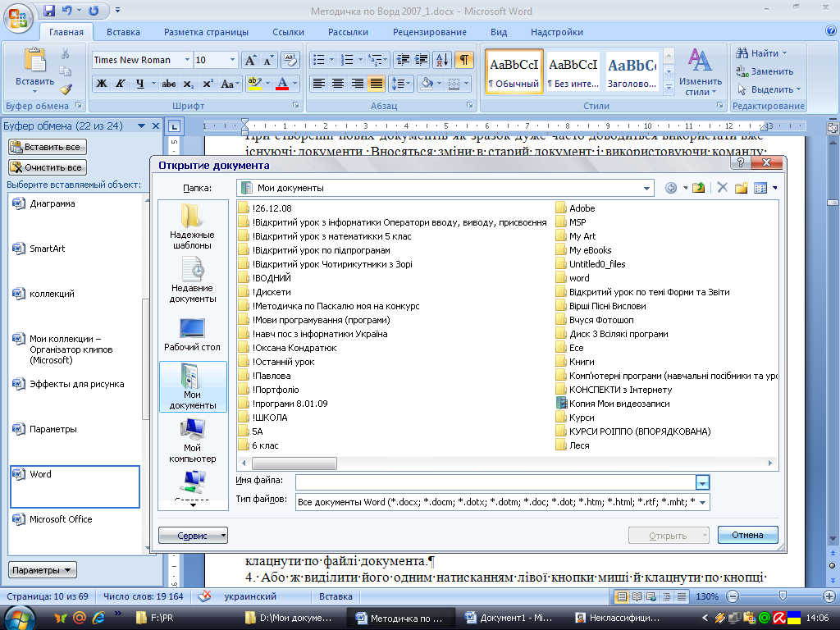840x630 pixels.
Task: Toggle underline (Ч) formatting
Action: (139, 84)
